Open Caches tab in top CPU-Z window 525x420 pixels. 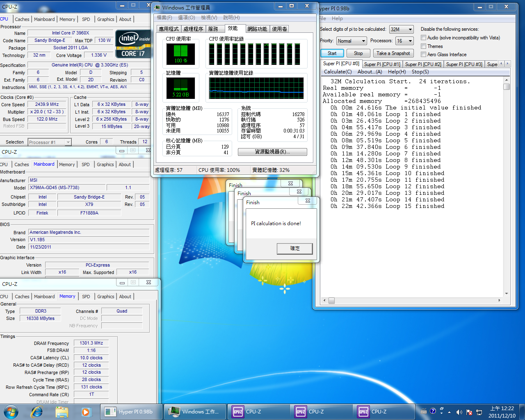click(x=22, y=19)
